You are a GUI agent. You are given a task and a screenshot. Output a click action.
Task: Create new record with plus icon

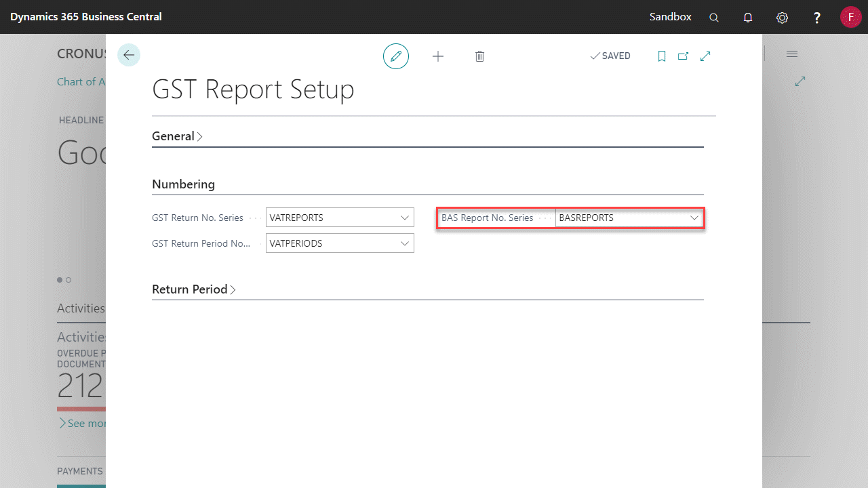[x=438, y=56]
